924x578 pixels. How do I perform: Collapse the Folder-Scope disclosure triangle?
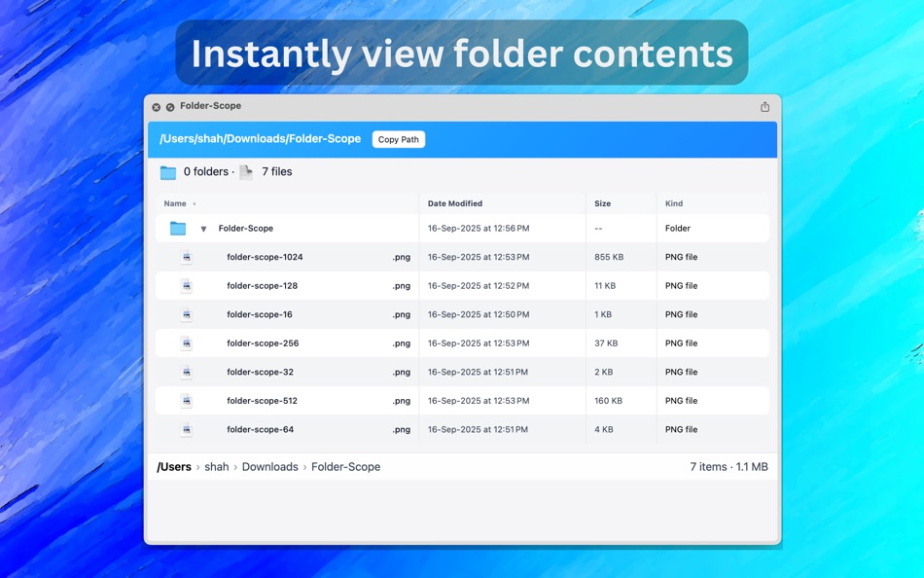[x=203, y=228]
